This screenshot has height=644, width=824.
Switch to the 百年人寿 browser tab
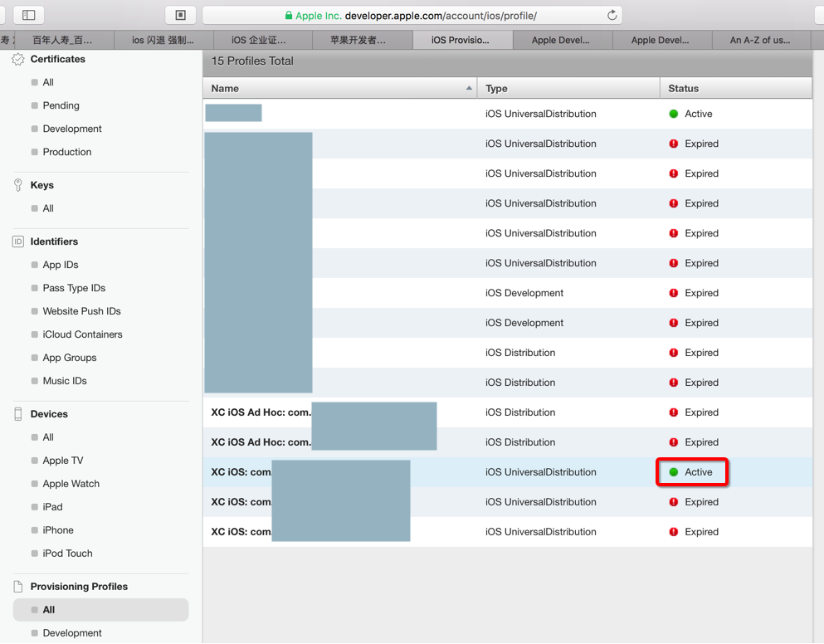point(62,40)
